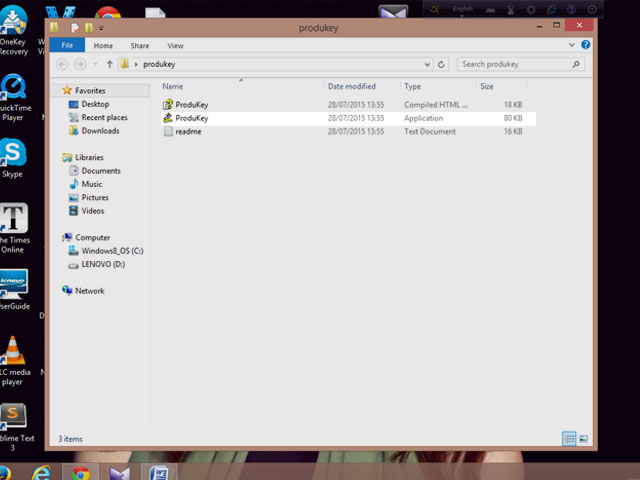Screen dimensions: 640x480
Task: Open Windows8_OS (C:) drive
Action: (106, 251)
